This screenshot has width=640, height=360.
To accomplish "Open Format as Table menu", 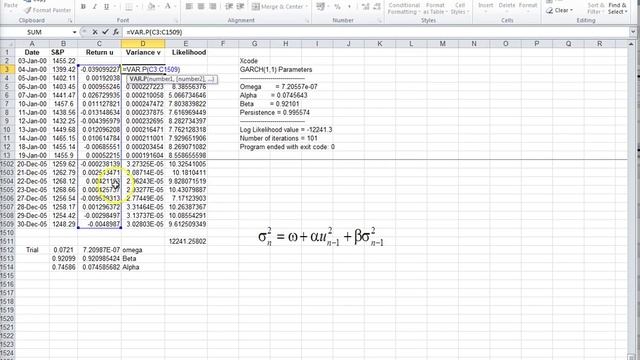I will click(435, 8).
